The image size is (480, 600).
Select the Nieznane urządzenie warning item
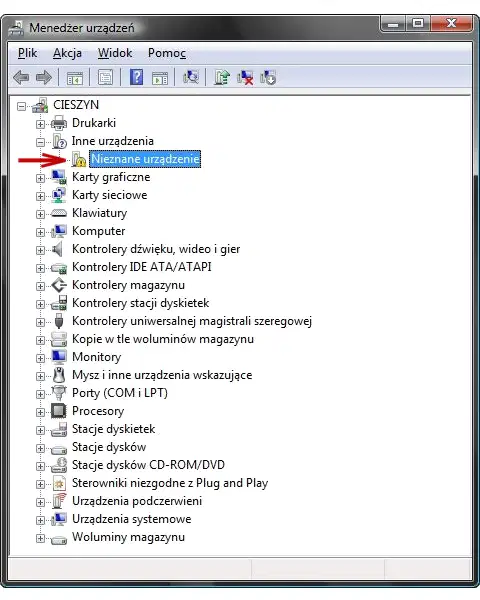pyautogui.click(x=145, y=159)
